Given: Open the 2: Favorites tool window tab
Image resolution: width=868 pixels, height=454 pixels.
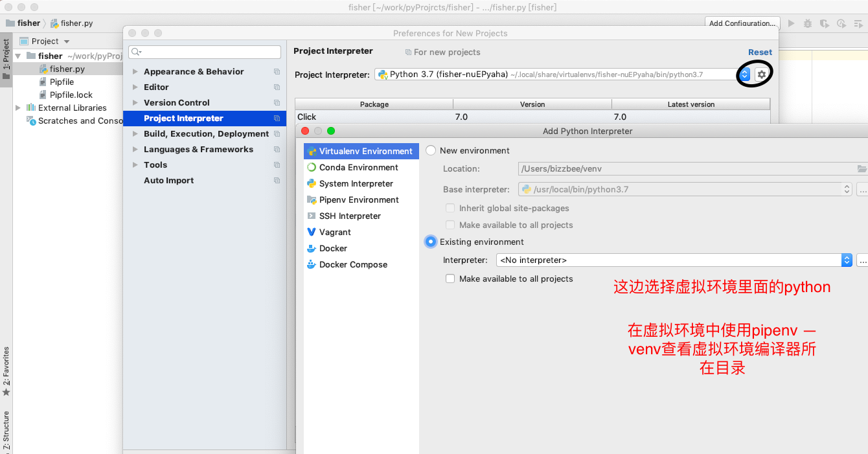Looking at the screenshot, I should tap(6, 372).
